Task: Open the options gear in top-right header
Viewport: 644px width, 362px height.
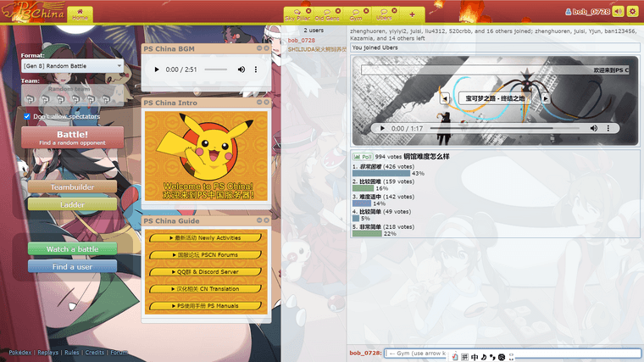Action: (x=632, y=11)
